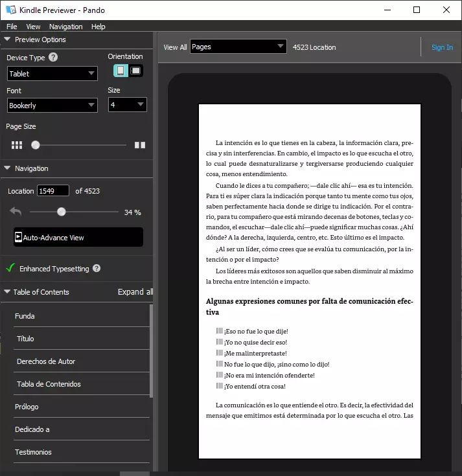462x476 pixels.
Task: Click the location progress slider handle
Action: coord(62,212)
